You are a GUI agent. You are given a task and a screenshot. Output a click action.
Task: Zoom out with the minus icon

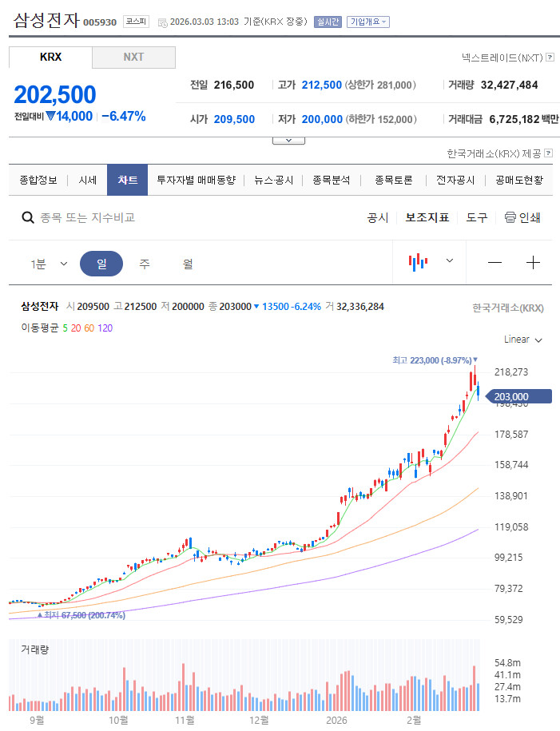pyautogui.click(x=494, y=263)
